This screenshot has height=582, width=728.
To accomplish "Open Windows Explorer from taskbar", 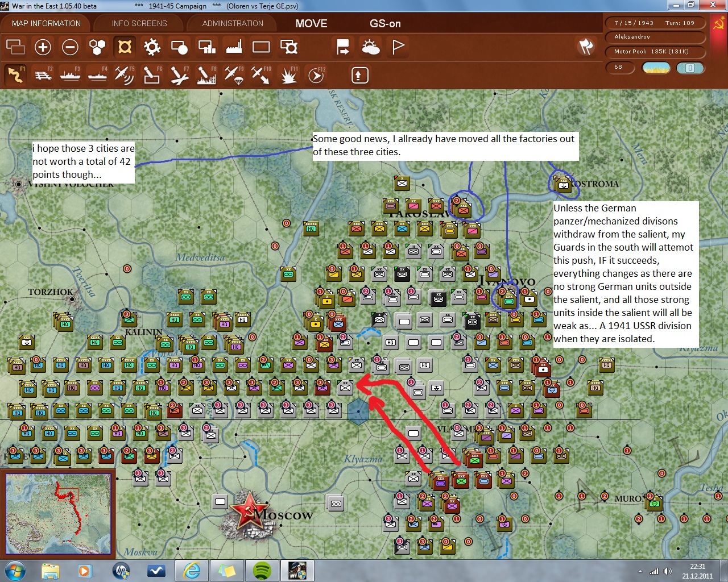I will coord(50,570).
